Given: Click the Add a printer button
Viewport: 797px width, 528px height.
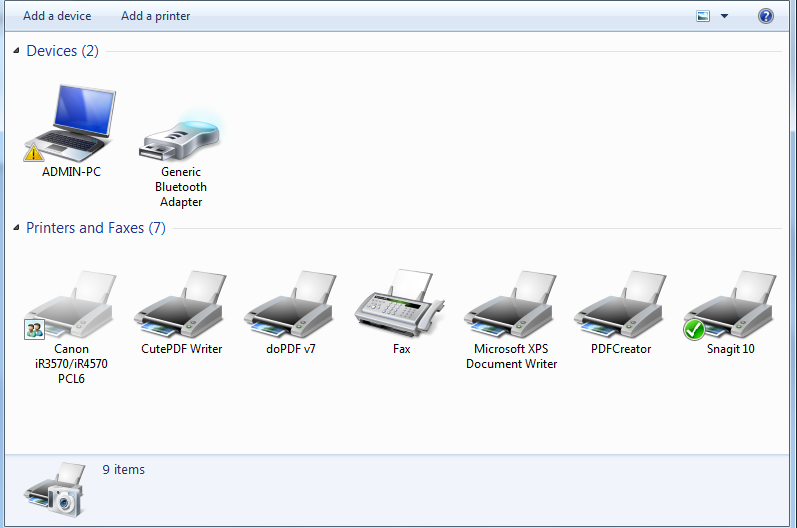Looking at the screenshot, I should tap(156, 16).
